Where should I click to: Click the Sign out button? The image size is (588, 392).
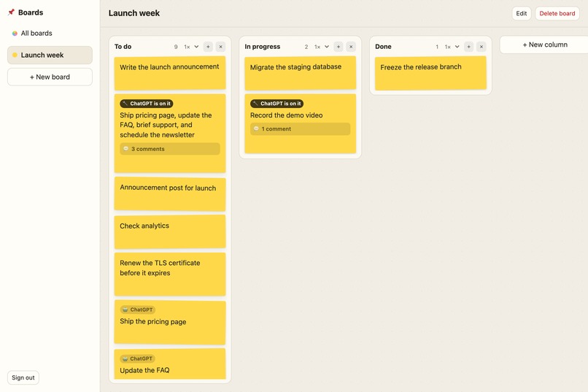[x=23, y=377]
